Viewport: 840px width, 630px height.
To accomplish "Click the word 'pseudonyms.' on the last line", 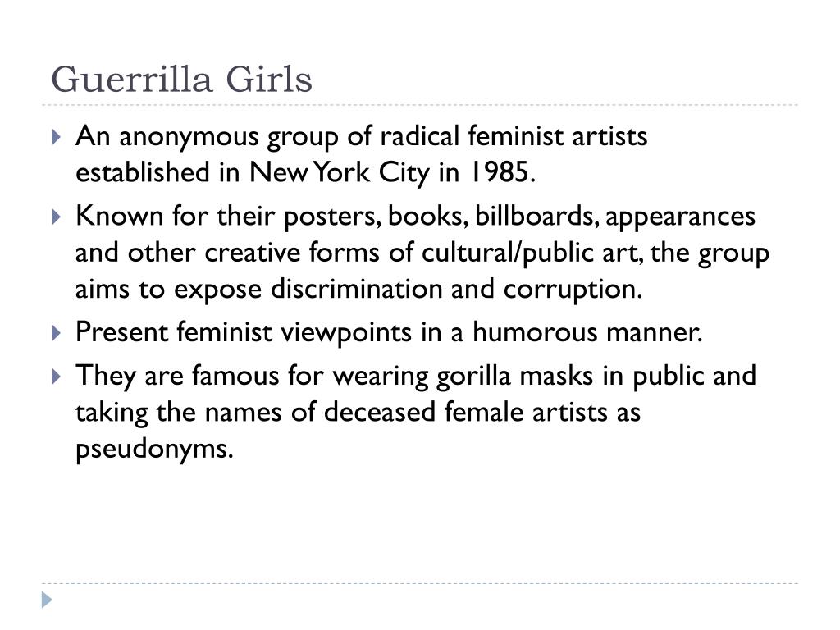I will coord(154,450).
